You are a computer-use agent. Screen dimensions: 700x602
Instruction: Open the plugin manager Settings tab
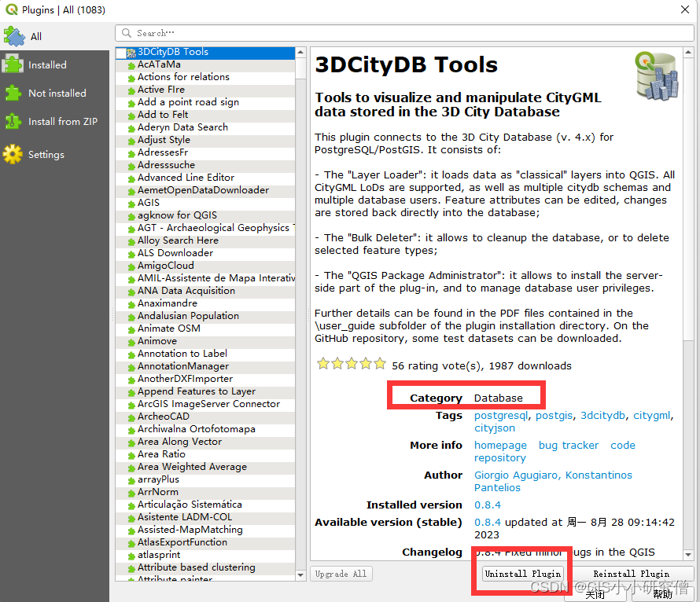pos(54,154)
